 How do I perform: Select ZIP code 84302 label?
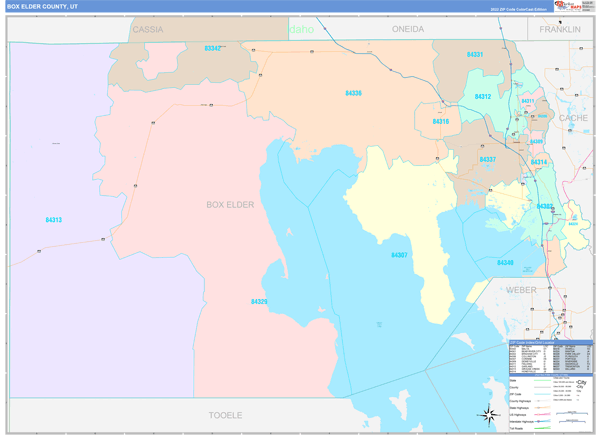[545, 207]
